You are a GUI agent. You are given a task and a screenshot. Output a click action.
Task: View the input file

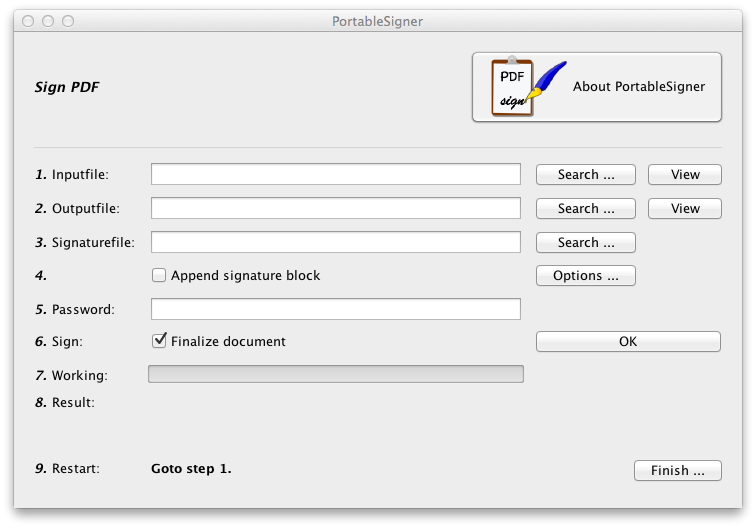[685, 175]
